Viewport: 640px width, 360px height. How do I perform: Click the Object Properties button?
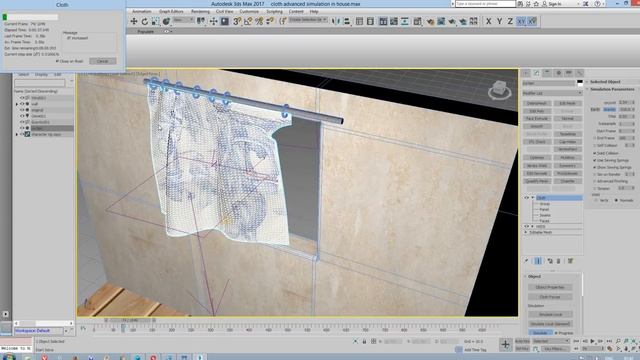(550, 287)
